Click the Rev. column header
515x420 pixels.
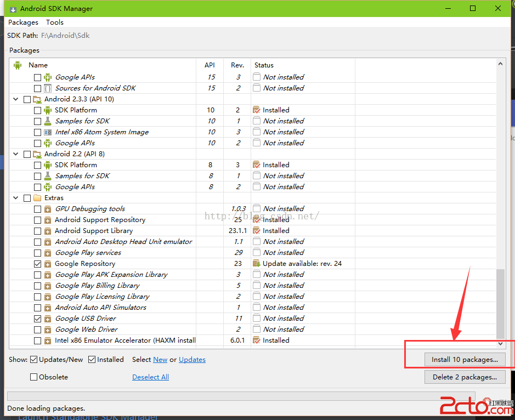[x=237, y=65]
